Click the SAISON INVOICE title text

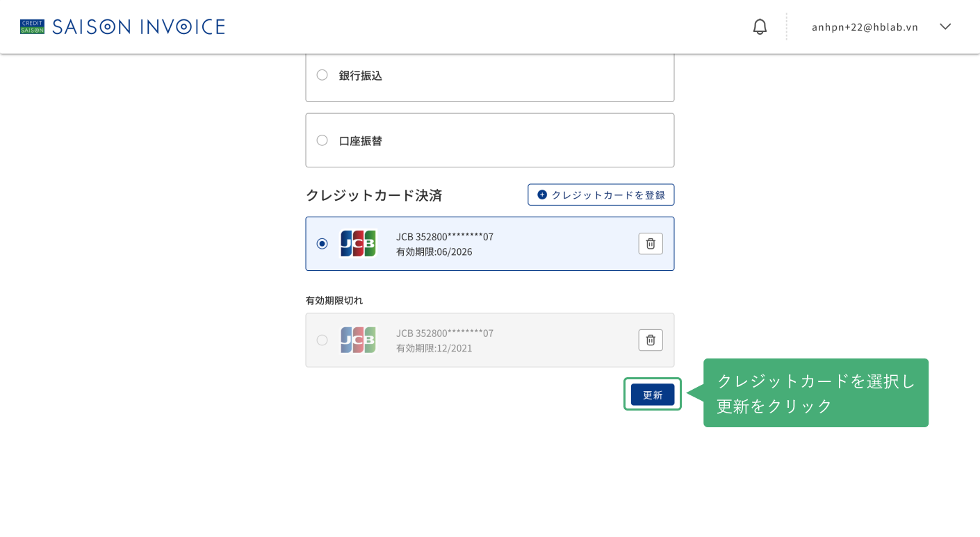pyautogui.click(x=138, y=26)
